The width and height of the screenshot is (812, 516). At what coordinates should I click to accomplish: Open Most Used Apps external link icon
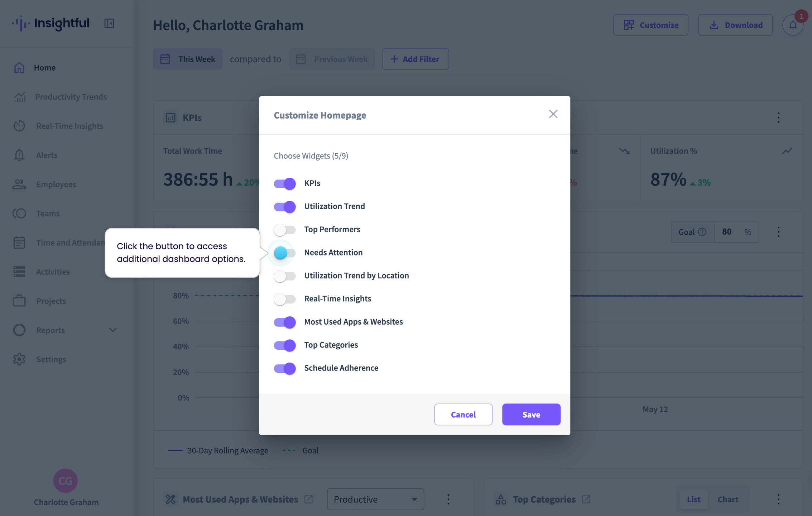pyautogui.click(x=308, y=499)
